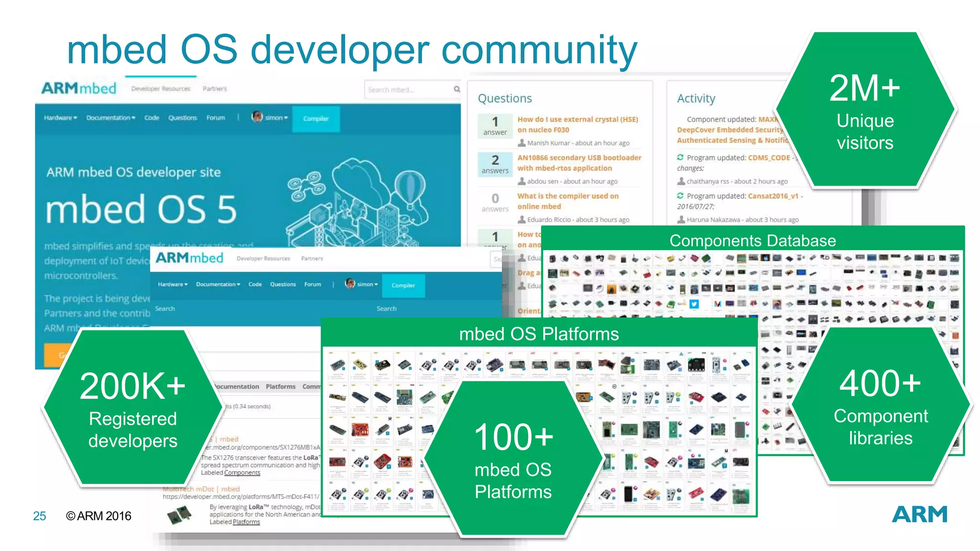The image size is (980, 551).
Task: Click the ARM logo at slide bottom right
Action: point(919,515)
